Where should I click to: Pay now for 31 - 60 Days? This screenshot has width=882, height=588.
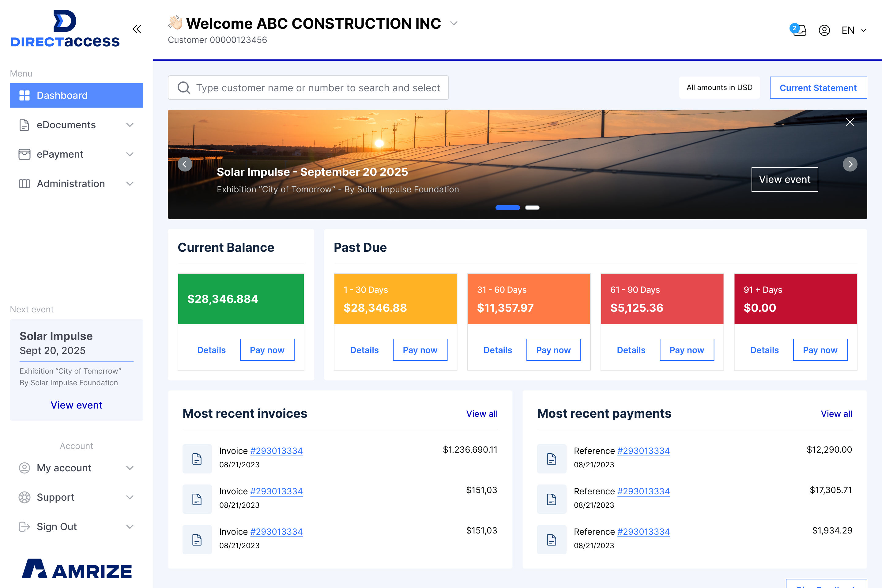click(x=553, y=350)
